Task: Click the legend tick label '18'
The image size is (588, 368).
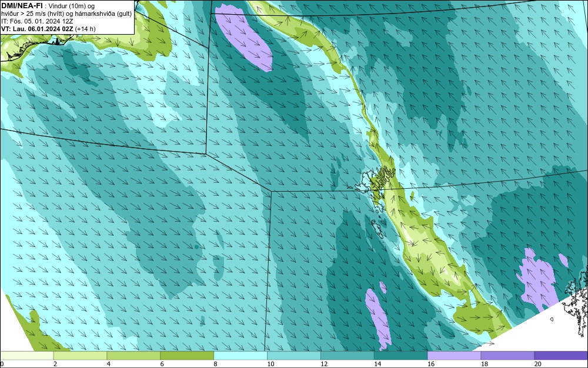Action: pyautogui.click(x=485, y=364)
